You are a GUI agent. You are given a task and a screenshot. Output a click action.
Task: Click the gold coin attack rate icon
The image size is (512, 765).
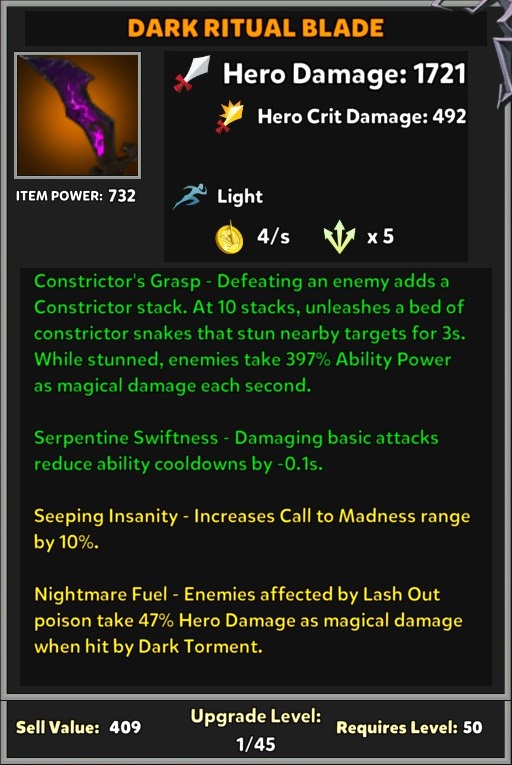(229, 237)
